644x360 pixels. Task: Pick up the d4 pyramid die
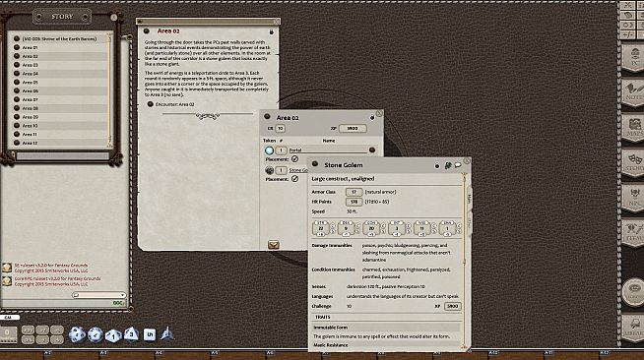pyautogui.click(x=166, y=333)
